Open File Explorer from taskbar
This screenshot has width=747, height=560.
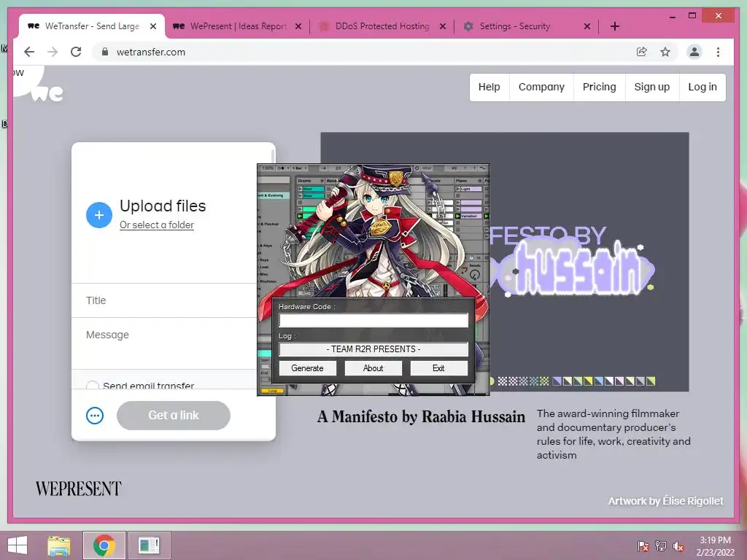(59, 545)
